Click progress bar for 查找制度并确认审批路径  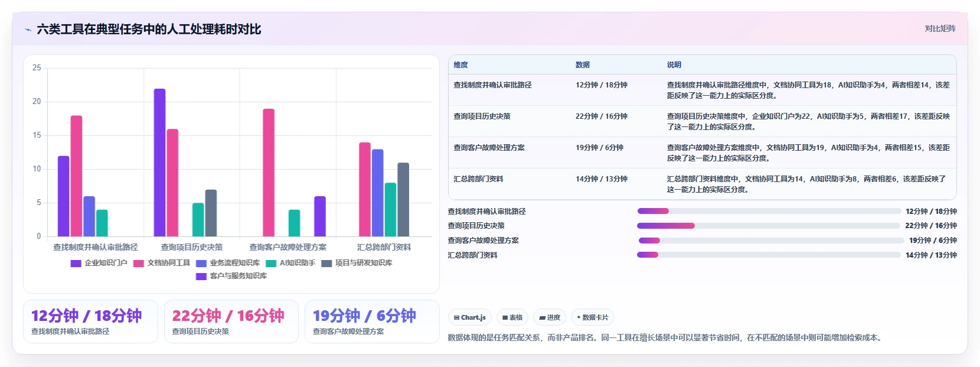(769, 211)
